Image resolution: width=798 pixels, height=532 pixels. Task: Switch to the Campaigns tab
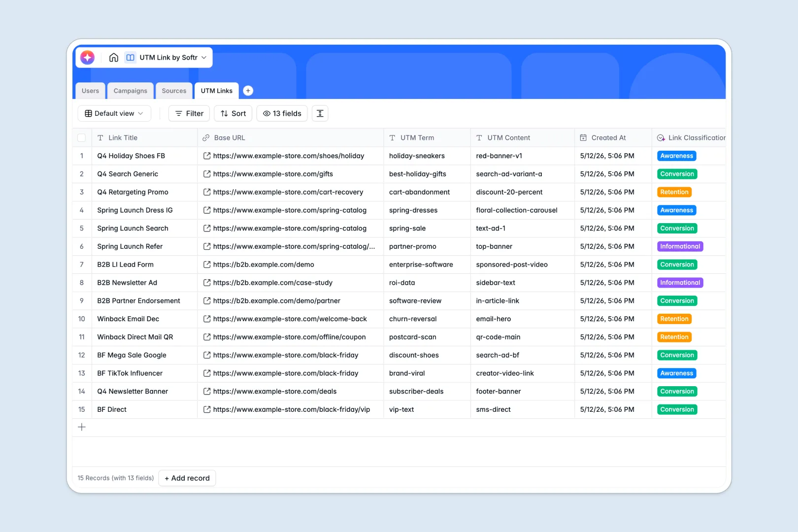click(x=131, y=91)
